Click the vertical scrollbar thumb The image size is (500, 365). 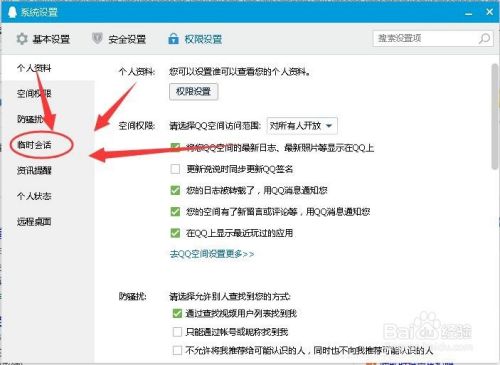pyautogui.click(x=495, y=117)
